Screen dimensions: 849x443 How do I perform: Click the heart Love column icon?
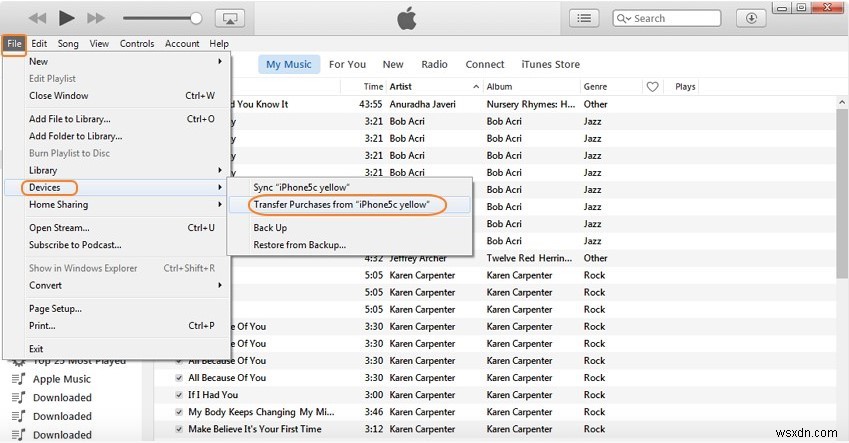coord(652,87)
